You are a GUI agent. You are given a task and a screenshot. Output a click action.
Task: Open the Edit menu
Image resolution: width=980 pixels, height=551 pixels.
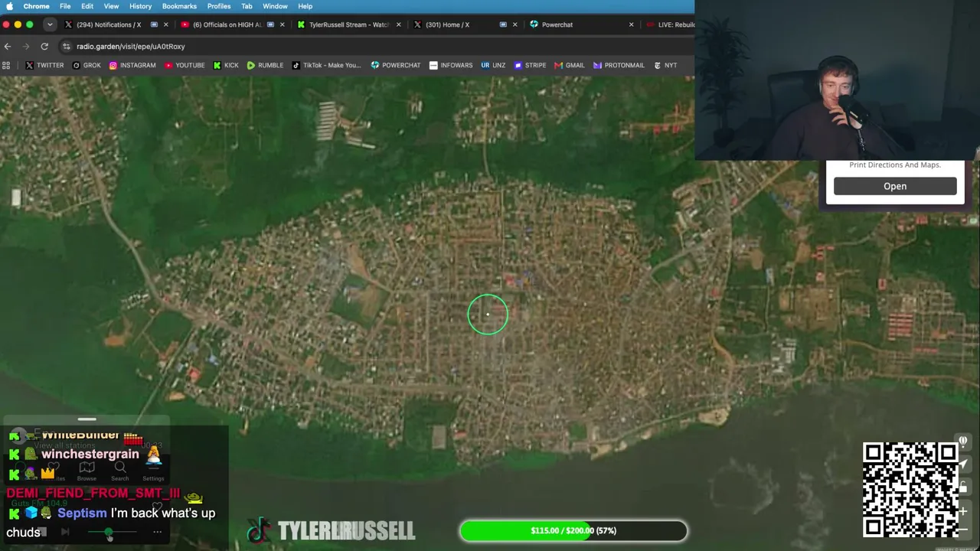pos(87,6)
